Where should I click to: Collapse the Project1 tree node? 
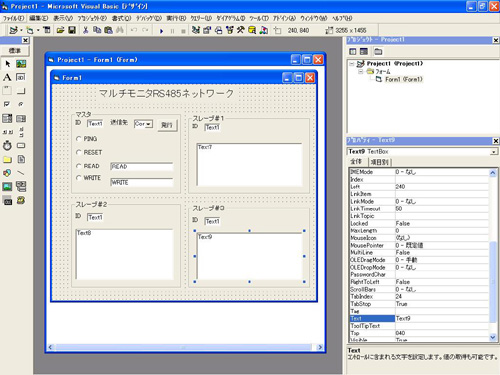coord(352,63)
